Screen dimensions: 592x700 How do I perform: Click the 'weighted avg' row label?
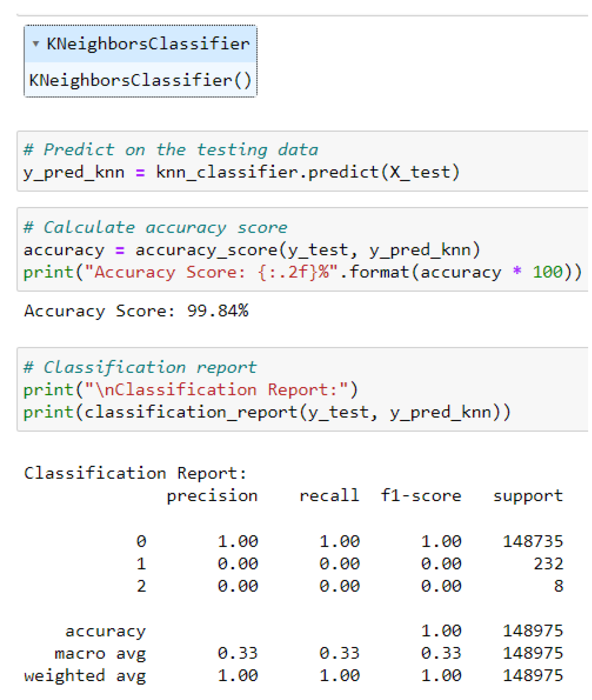(x=85, y=676)
